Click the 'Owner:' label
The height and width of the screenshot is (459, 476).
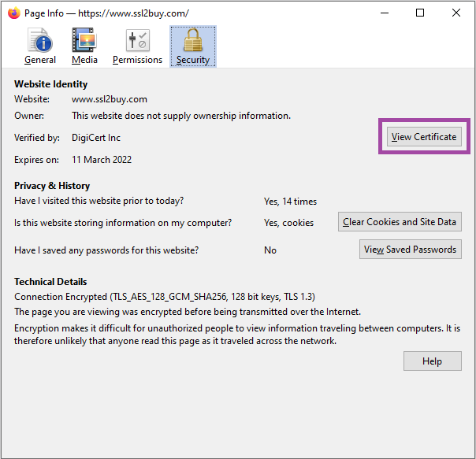click(x=29, y=116)
